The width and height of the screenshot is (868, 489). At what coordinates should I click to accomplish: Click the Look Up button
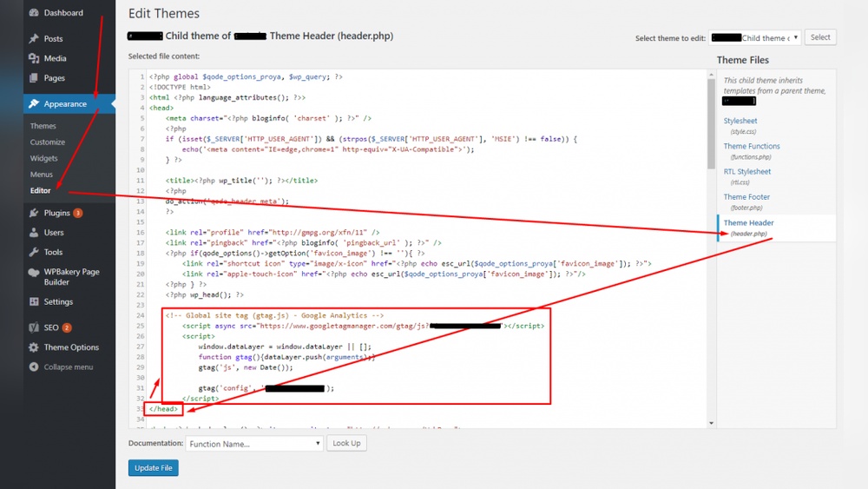pyautogui.click(x=346, y=443)
